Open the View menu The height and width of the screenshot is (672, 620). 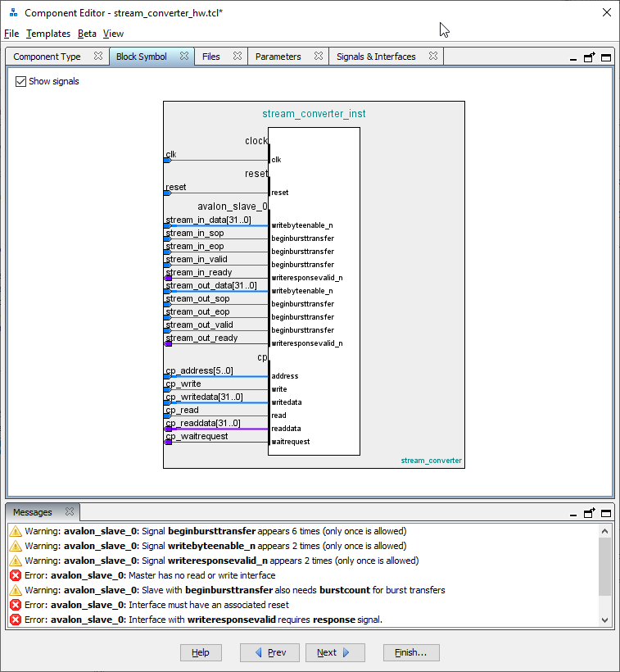(x=114, y=34)
